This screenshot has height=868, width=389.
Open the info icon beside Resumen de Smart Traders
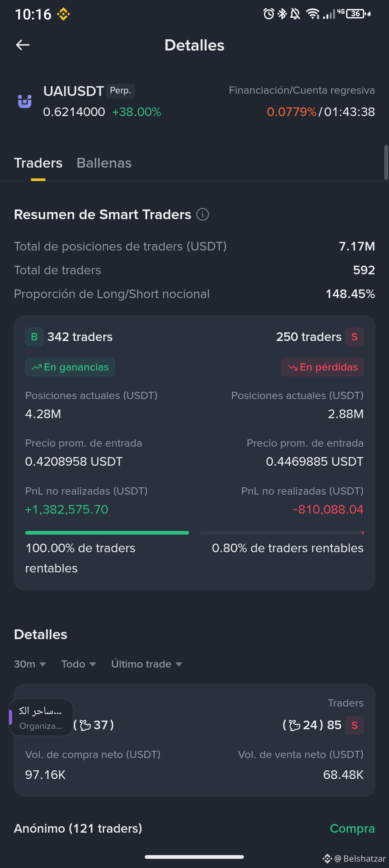point(202,214)
